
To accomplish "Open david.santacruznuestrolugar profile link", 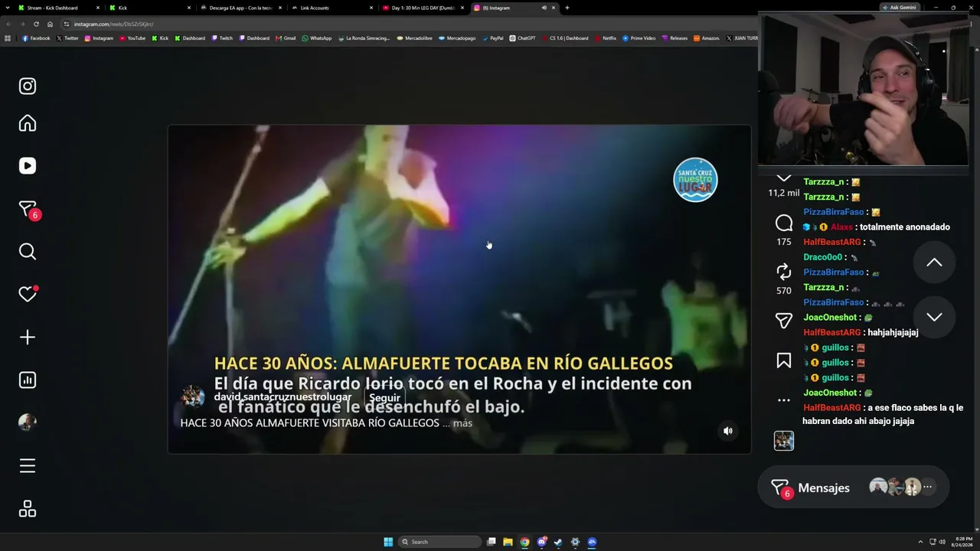I will click(283, 397).
